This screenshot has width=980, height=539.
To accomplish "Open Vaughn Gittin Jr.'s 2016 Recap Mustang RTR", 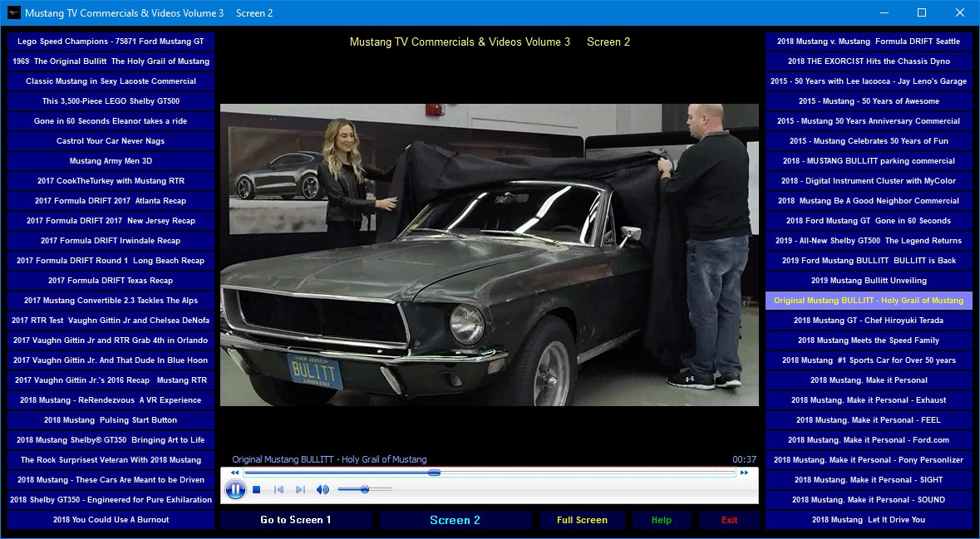I will [111, 380].
